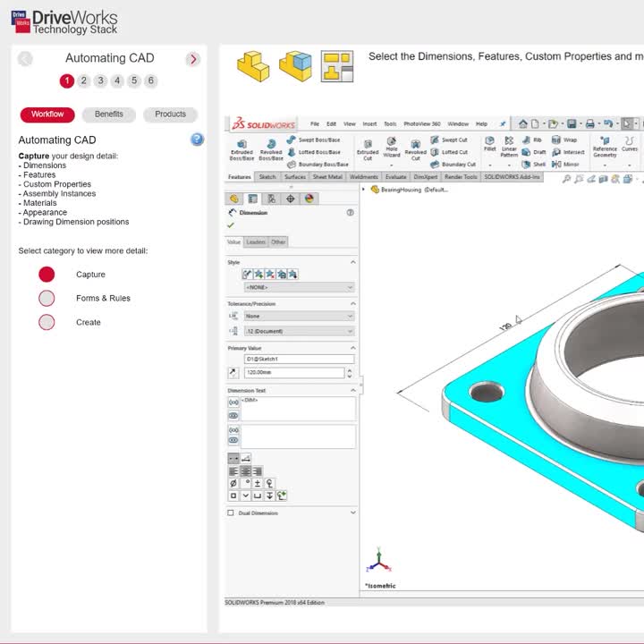This screenshot has height=644, width=644.
Task: Click the value spinner arrows beside 120.00mm
Action: click(x=350, y=373)
